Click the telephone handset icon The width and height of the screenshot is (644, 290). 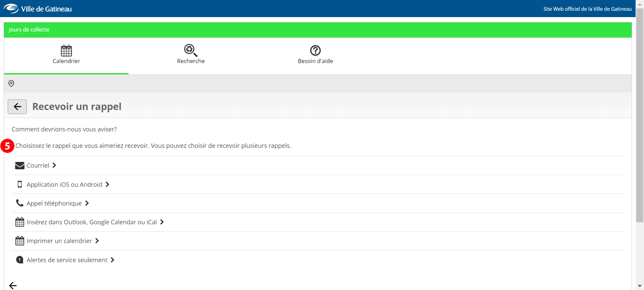(x=20, y=203)
